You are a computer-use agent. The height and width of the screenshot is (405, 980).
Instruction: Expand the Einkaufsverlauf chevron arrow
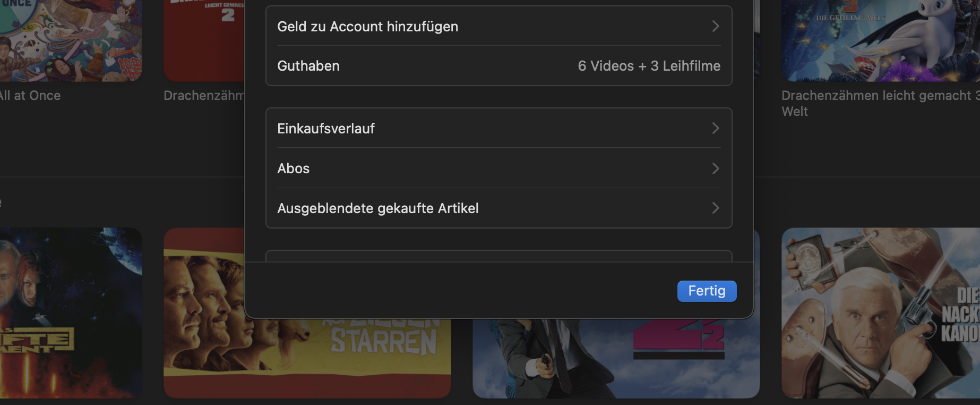[716, 128]
